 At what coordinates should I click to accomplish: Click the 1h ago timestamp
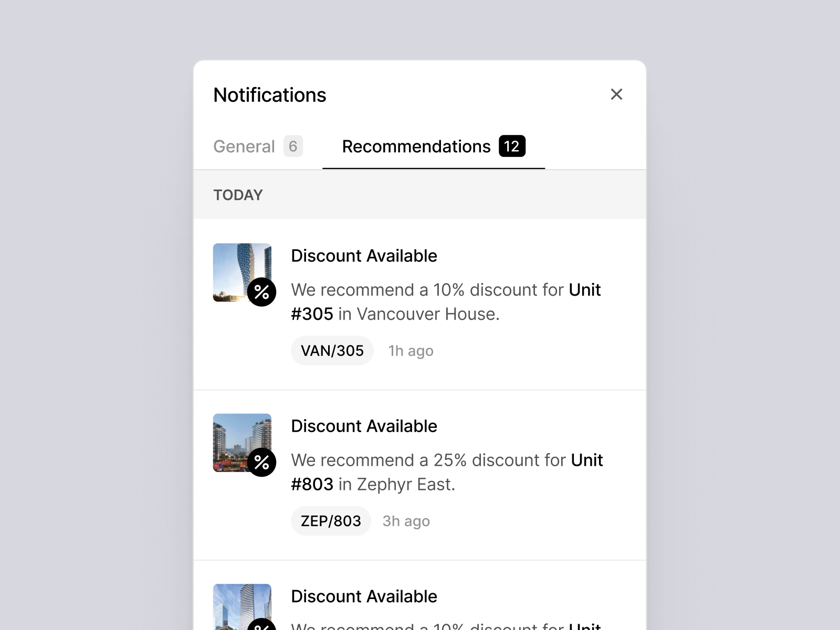(x=410, y=350)
